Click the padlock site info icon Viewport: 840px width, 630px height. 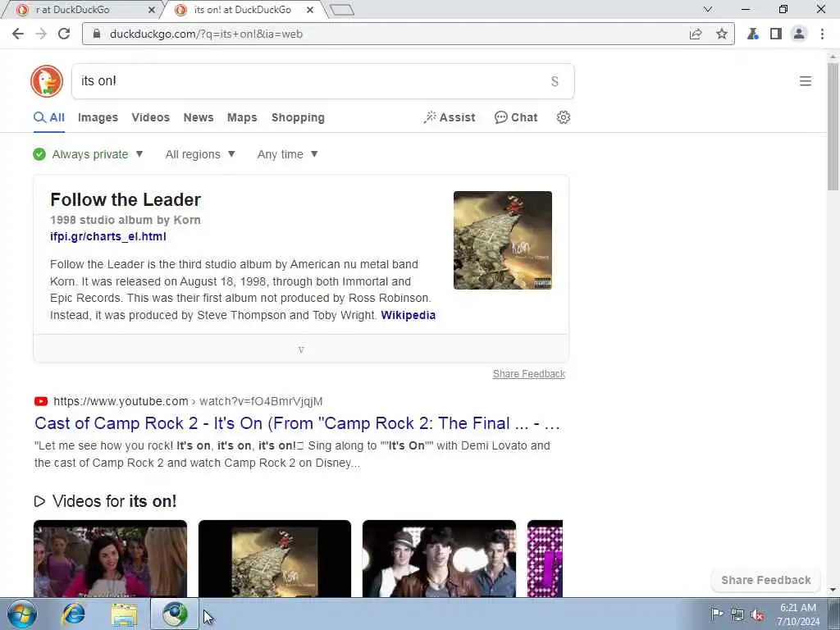97,34
